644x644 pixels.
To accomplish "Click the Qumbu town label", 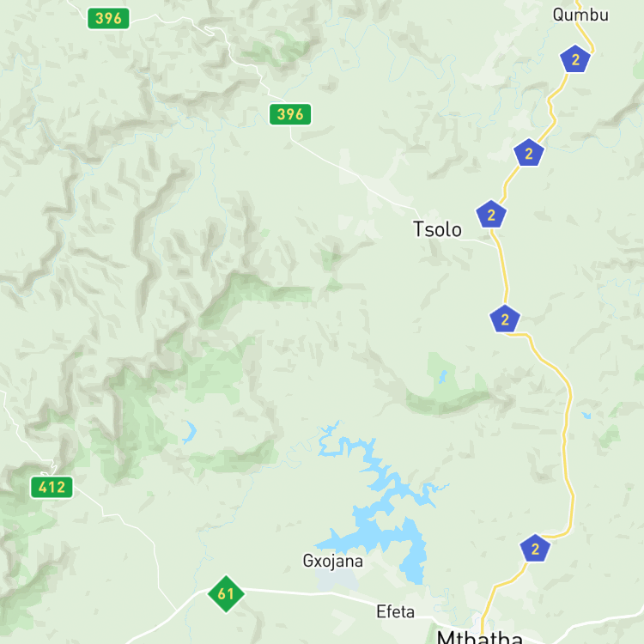I will (x=580, y=15).
